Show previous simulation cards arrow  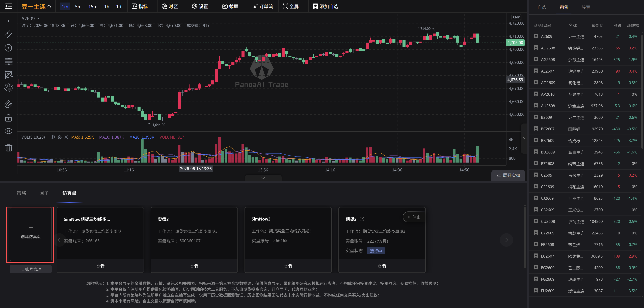tap(59, 240)
